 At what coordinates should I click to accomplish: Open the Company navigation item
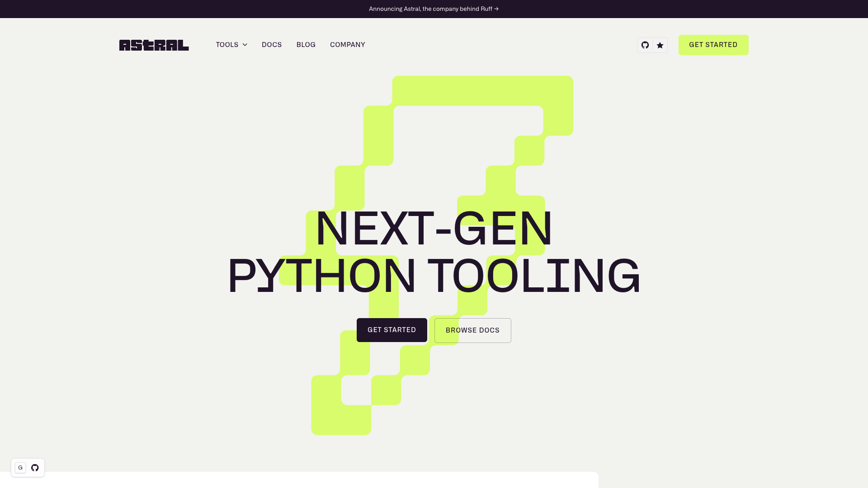348,45
